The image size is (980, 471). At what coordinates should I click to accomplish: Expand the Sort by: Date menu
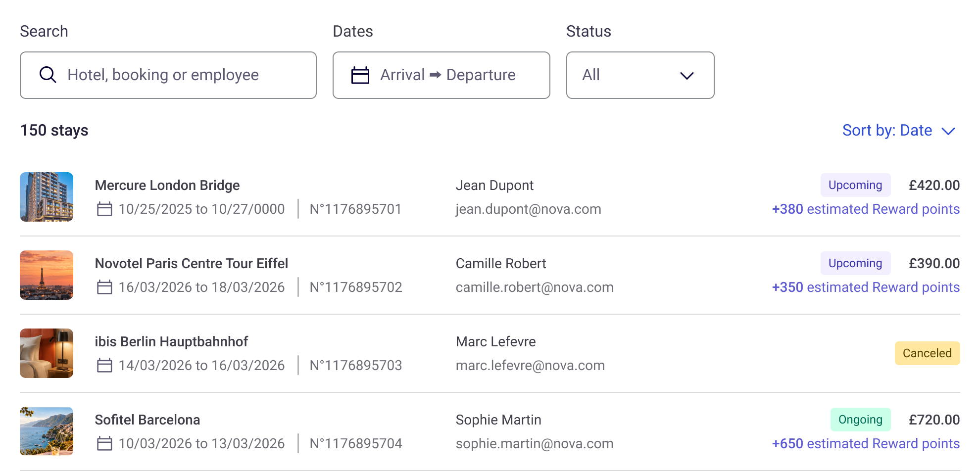(898, 130)
